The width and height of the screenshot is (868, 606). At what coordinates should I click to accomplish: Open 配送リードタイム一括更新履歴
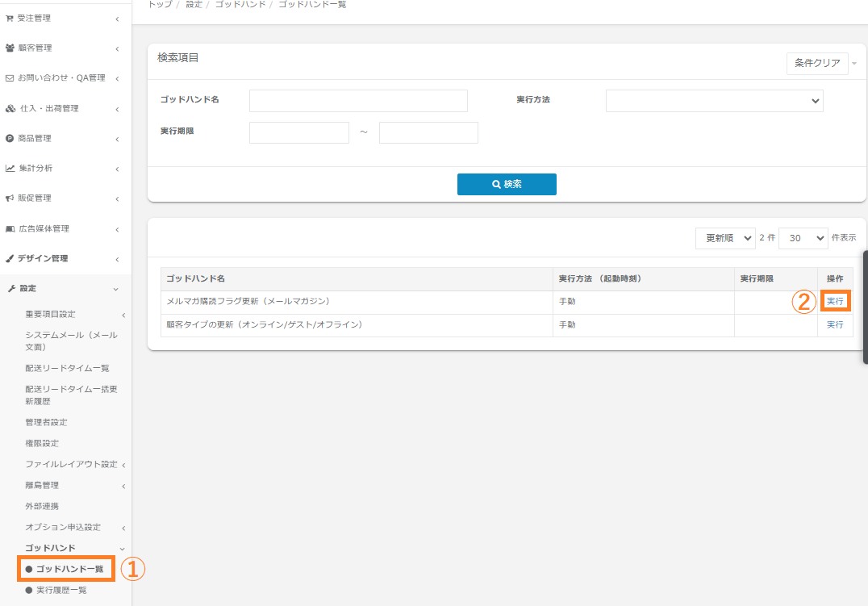tap(71, 395)
